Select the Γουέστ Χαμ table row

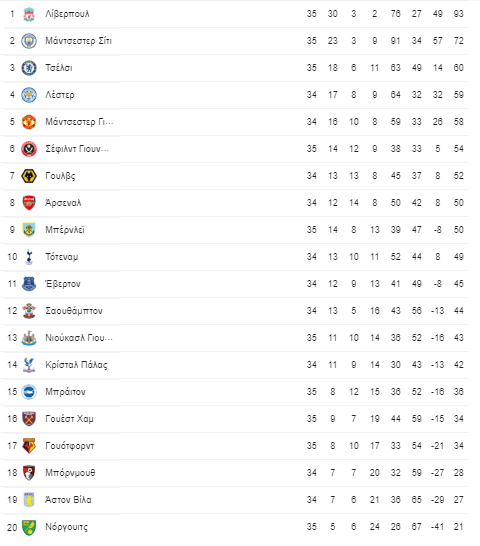[234, 419]
